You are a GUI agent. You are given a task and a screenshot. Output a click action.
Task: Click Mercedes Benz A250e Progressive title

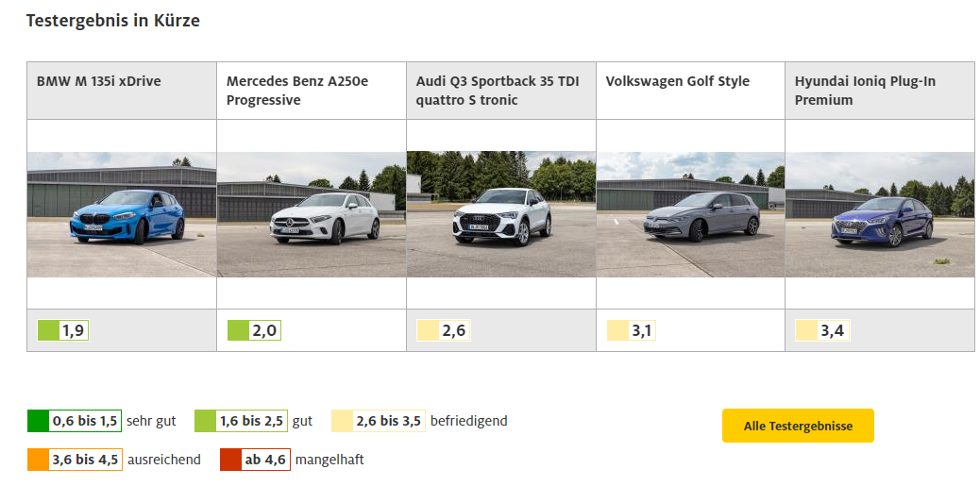coord(297,91)
